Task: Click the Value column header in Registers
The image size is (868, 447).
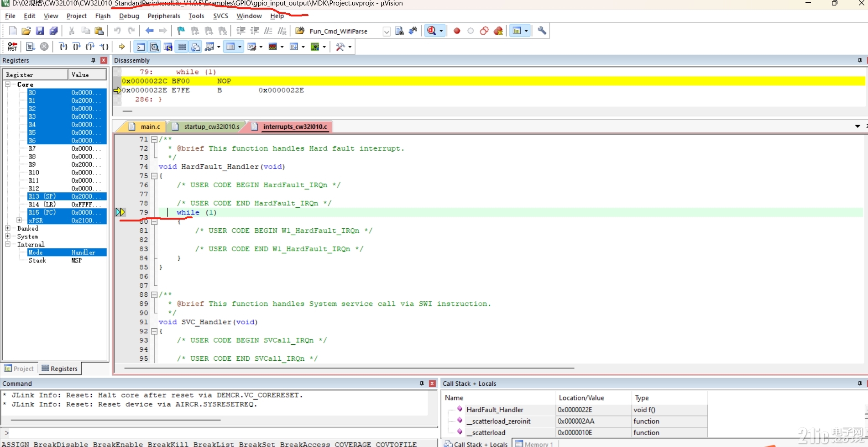Action: tap(87, 74)
